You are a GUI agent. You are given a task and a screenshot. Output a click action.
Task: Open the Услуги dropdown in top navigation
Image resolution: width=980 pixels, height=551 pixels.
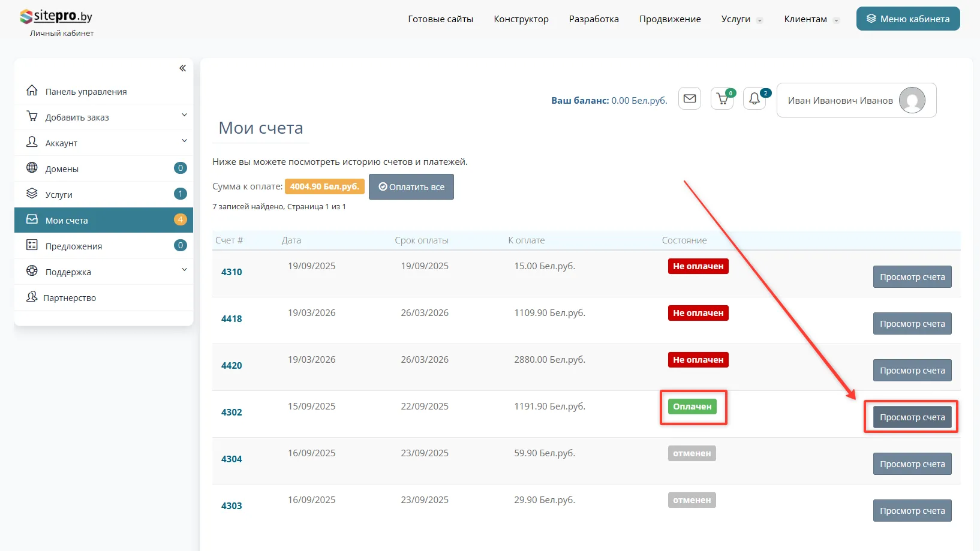(x=741, y=19)
